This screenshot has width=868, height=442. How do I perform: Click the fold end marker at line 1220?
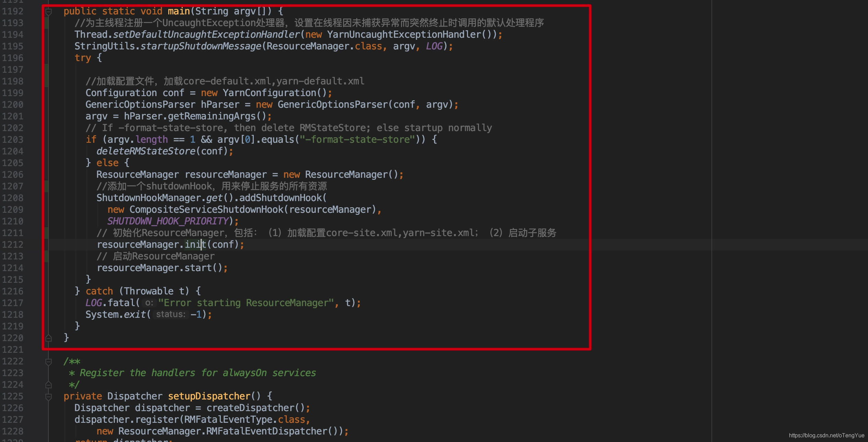point(49,338)
